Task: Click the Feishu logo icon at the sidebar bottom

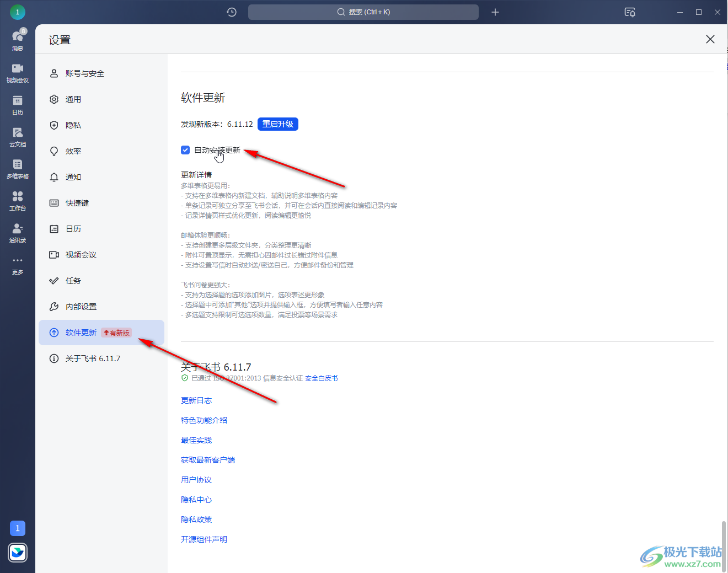Action: (x=18, y=552)
